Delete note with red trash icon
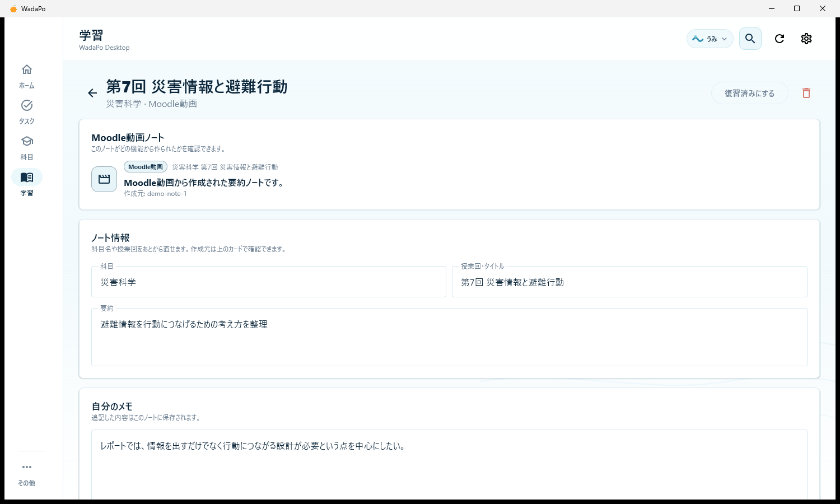The image size is (840, 504). pos(806,93)
